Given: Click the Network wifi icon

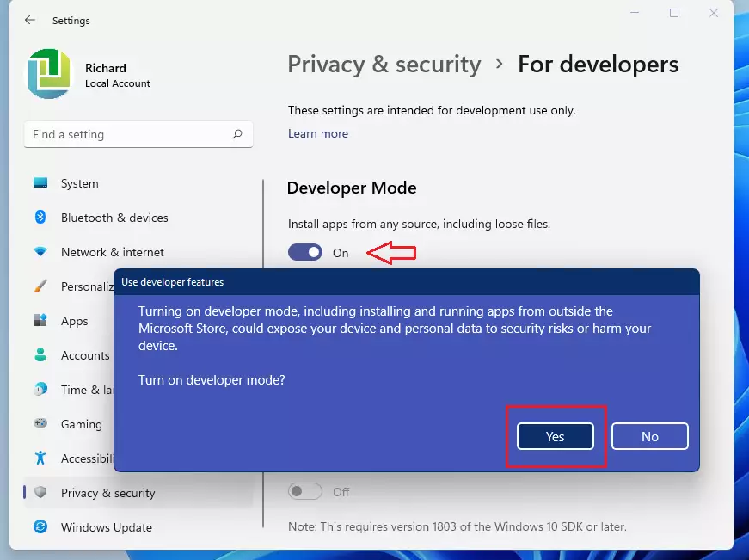Looking at the screenshot, I should coord(40,252).
